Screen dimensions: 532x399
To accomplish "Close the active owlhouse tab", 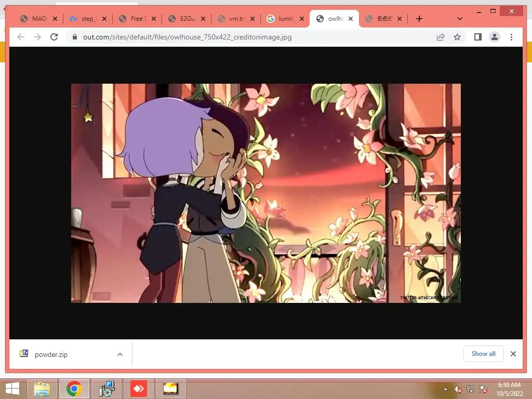I will click(351, 19).
